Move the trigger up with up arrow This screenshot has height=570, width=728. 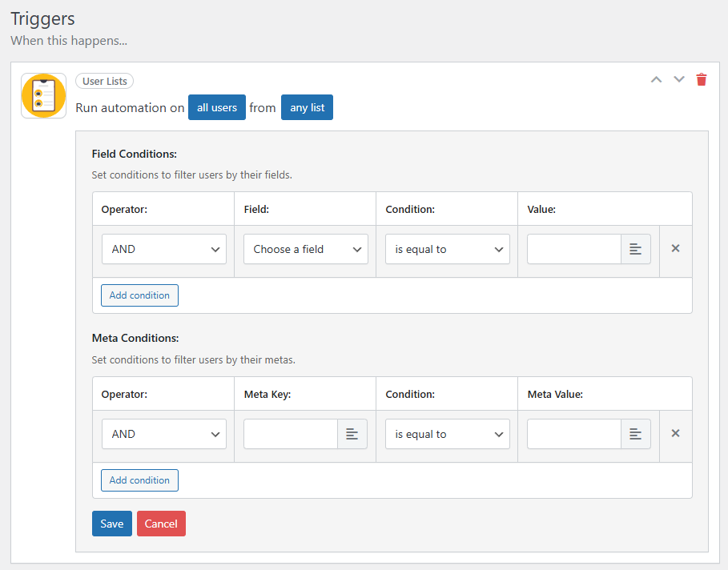click(657, 79)
